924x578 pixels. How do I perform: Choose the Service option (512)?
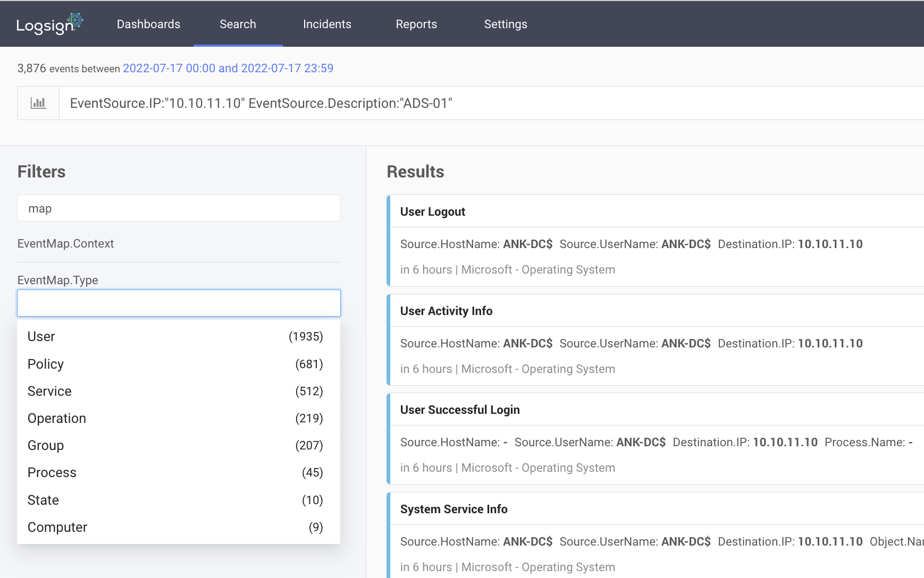click(179, 391)
